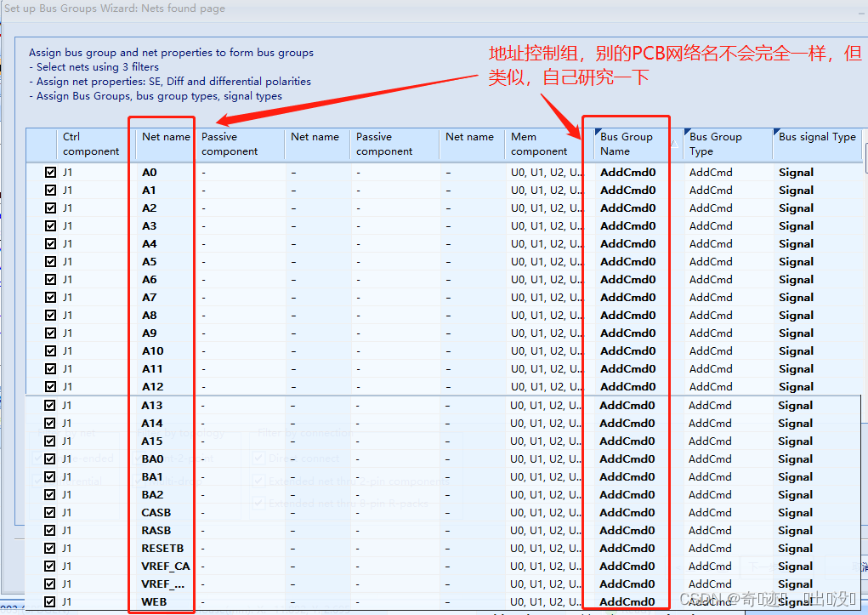Screen dimensions: 868x615
Task: Click Signal type in A6 row
Action: (796, 280)
